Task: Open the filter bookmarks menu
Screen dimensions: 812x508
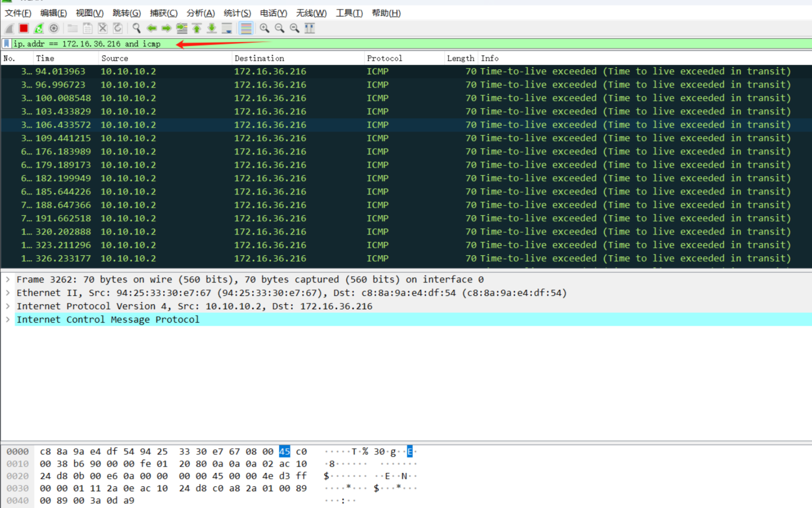Action: [5, 44]
